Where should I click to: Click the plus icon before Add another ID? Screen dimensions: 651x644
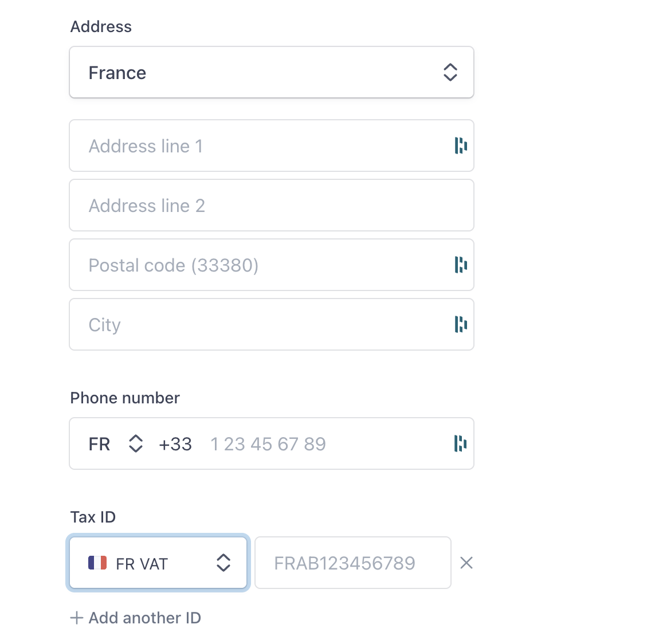[x=76, y=618]
